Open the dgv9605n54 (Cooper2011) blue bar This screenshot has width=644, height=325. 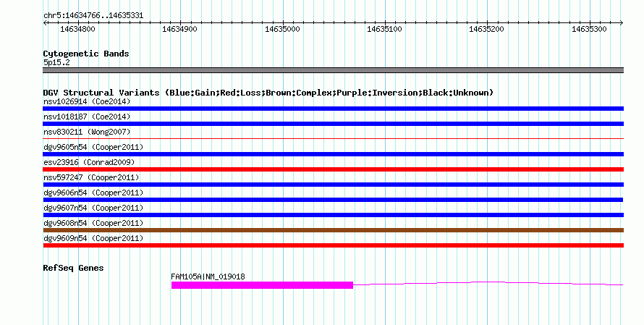point(333,154)
